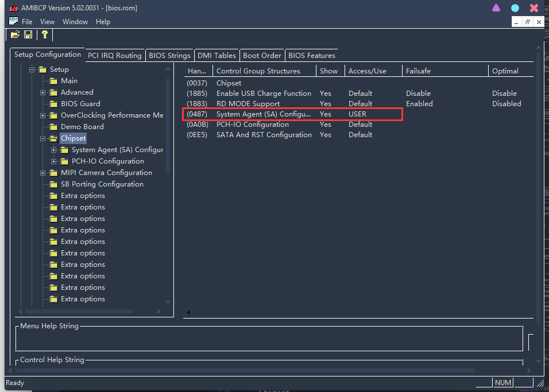
Task: Click inside the Menu Help String box
Action: (269, 339)
